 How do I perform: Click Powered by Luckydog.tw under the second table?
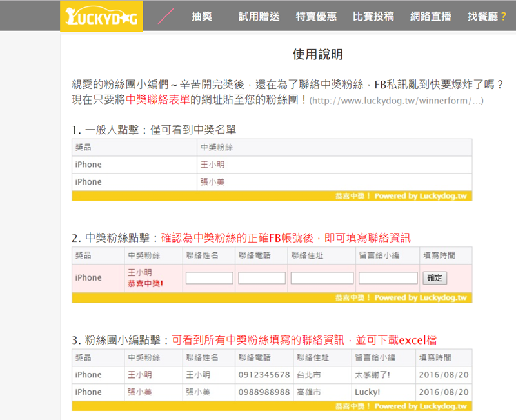point(420,298)
